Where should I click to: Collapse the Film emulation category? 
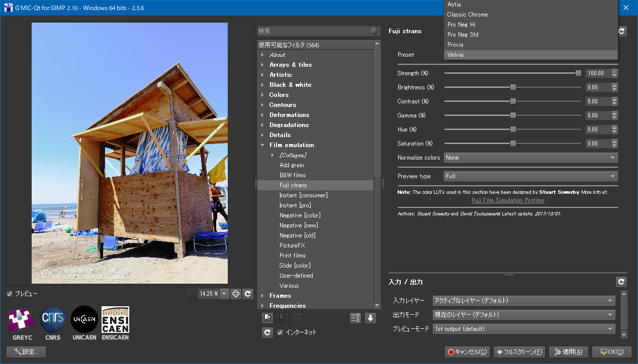[x=263, y=145]
